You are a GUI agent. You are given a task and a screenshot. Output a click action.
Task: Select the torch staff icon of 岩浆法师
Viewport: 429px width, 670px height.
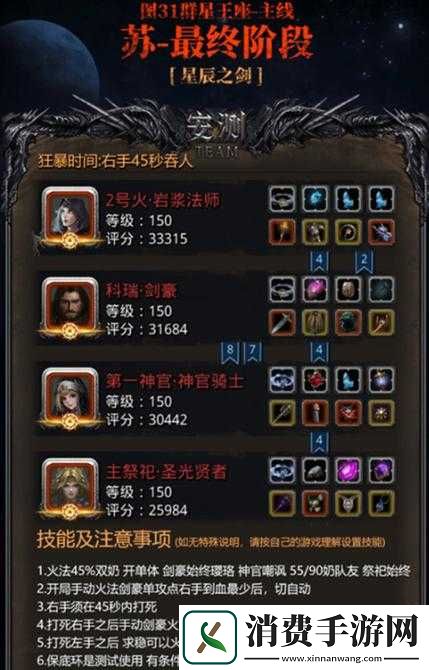282,232
